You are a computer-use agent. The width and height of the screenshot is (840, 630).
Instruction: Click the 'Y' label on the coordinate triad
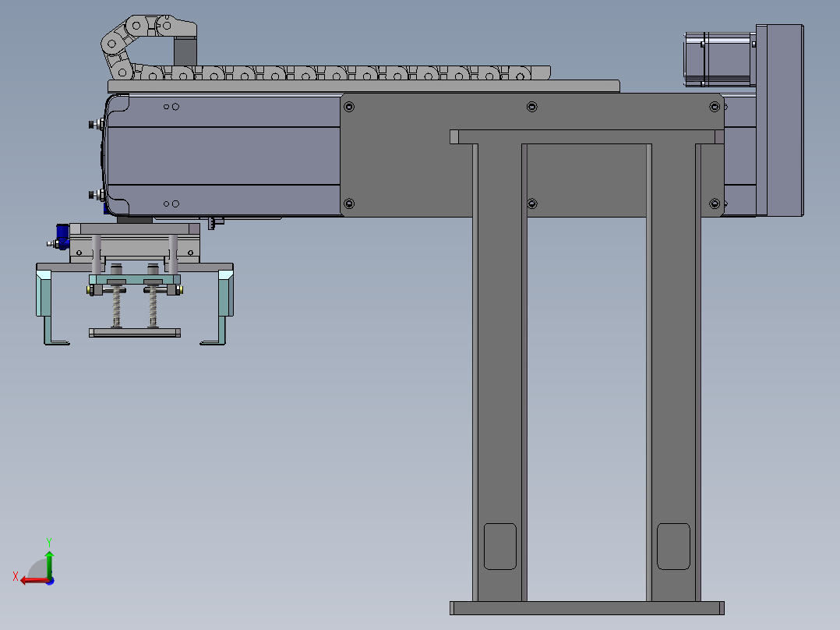coord(49,542)
